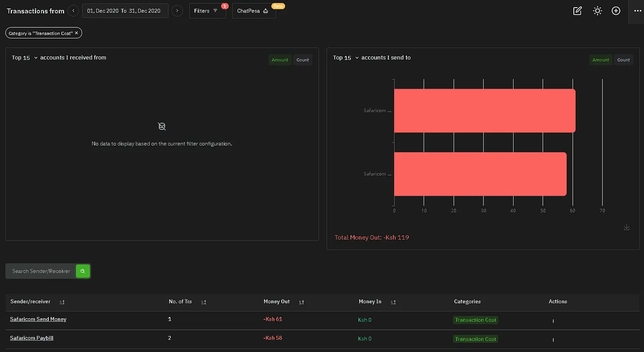This screenshot has width=644, height=352.
Task: Open actions menu for Safaricom Send Money row
Action: coord(553,321)
